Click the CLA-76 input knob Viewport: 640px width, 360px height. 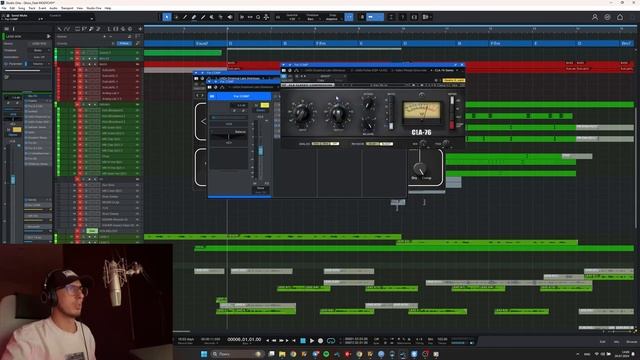[302, 113]
